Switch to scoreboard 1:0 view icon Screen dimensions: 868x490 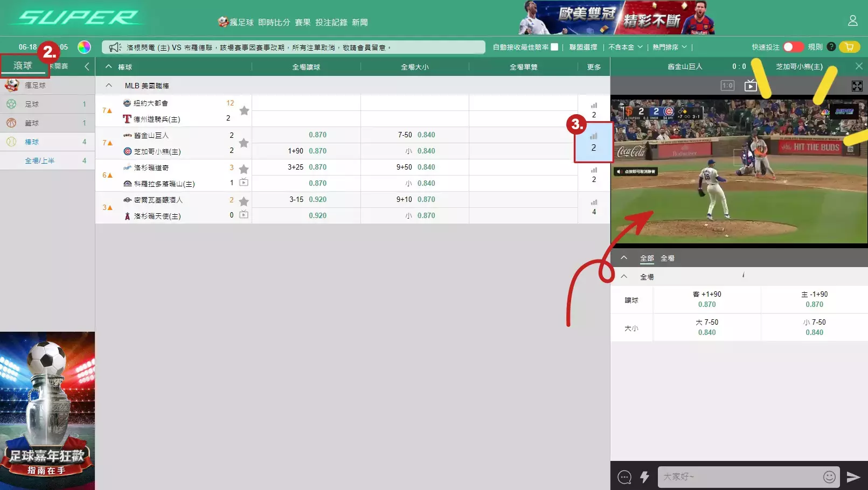tap(727, 86)
